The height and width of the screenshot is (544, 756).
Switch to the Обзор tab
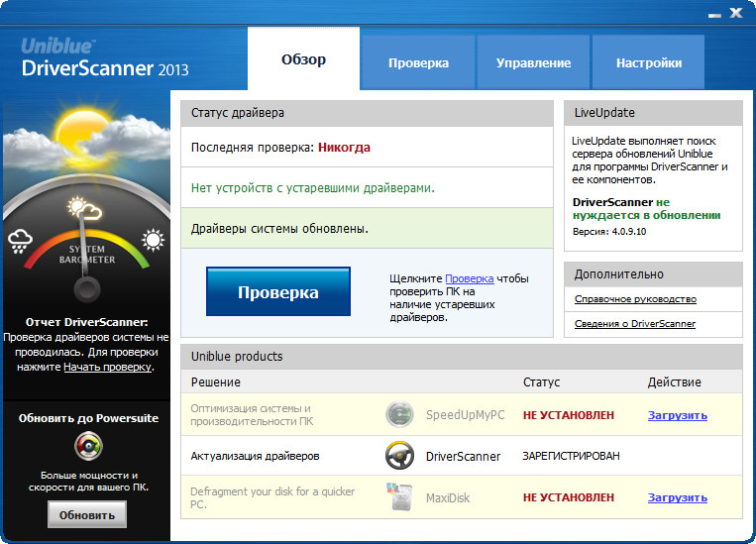(303, 59)
